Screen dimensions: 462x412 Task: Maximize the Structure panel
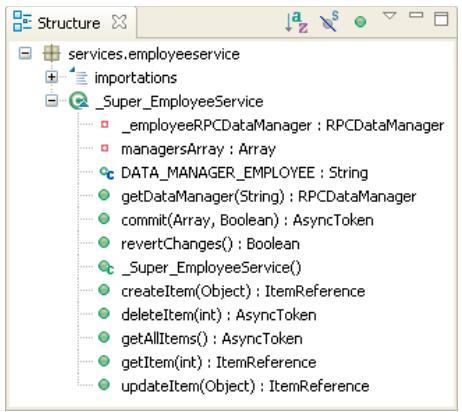click(x=441, y=19)
